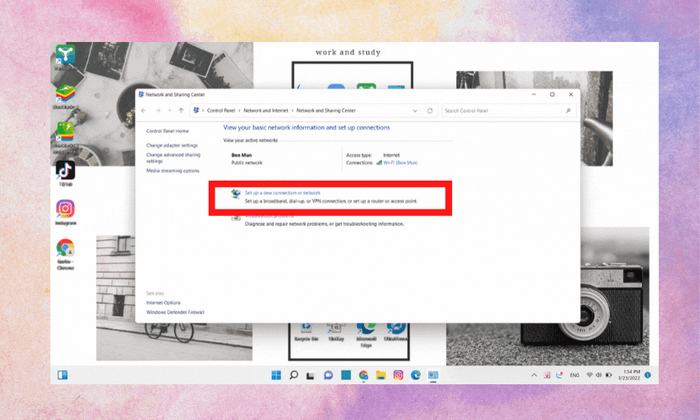Click Set up a new connection or network
The image size is (700, 420).
283,193
